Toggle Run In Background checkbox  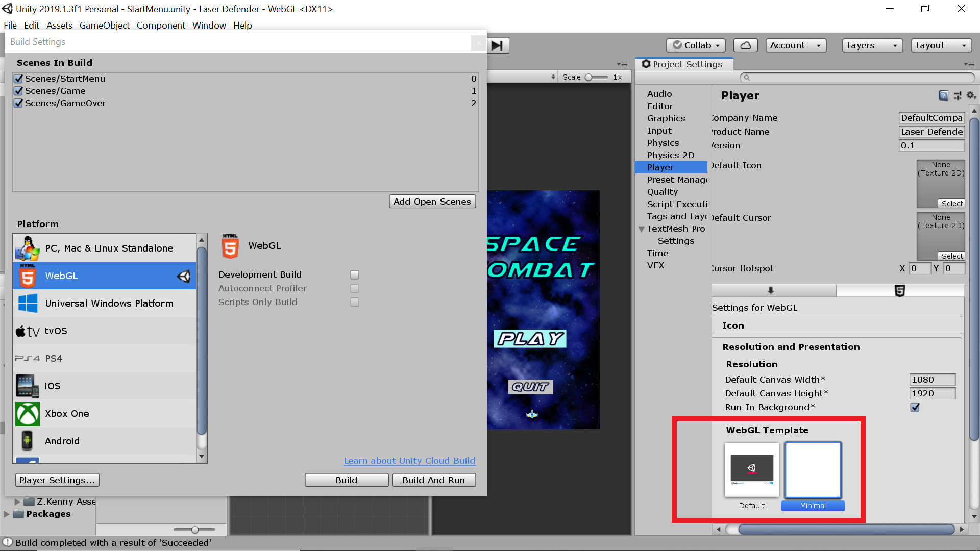click(x=915, y=407)
